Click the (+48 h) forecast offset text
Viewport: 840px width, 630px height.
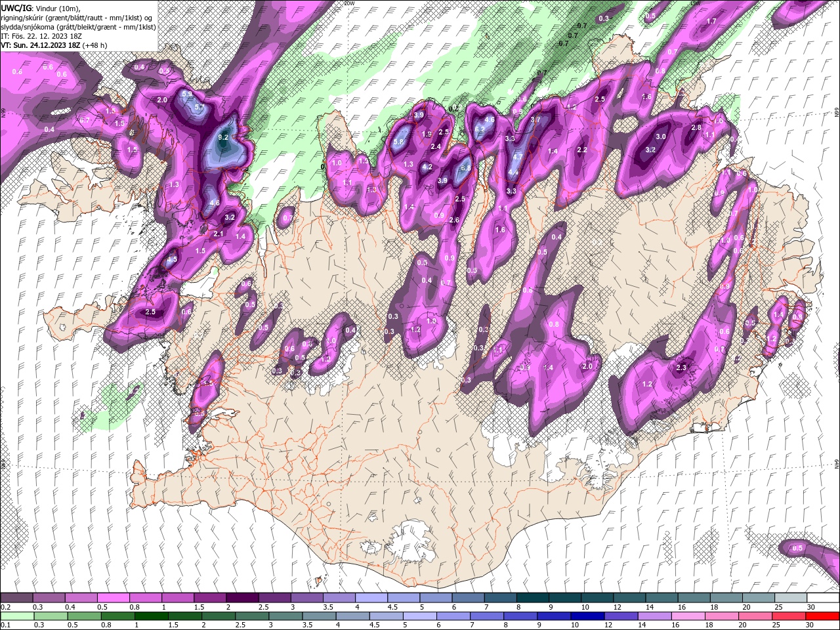pos(95,45)
